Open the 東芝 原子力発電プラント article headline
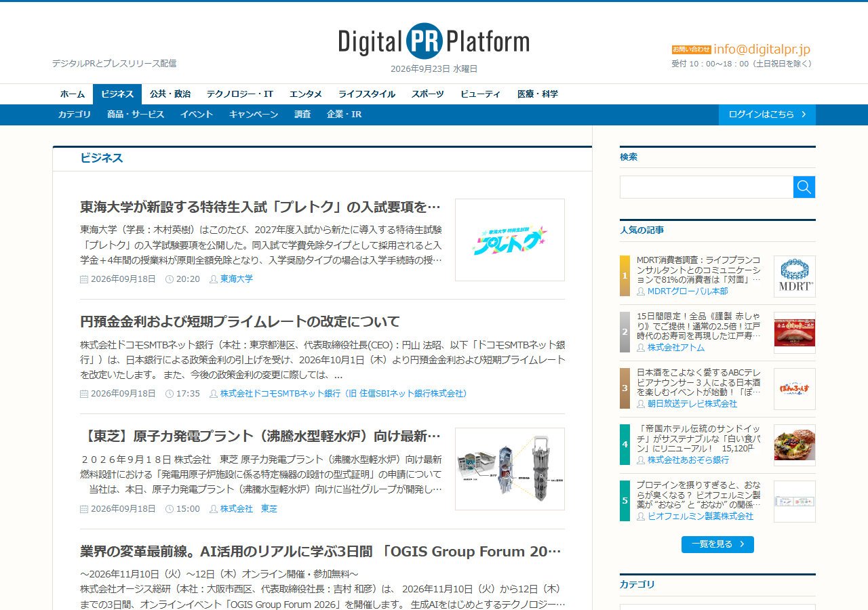The height and width of the screenshot is (610, 868). pyautogui.click(x=260, y=436)
